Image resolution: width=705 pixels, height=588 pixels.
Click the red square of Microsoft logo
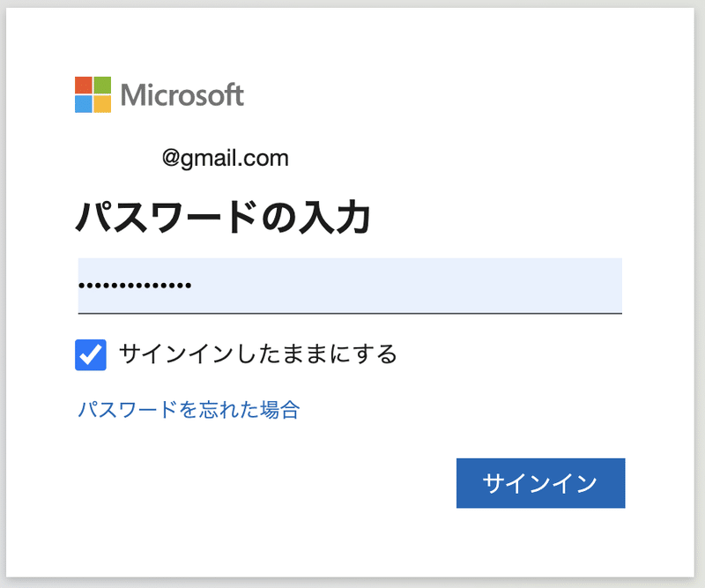point(84,83)
